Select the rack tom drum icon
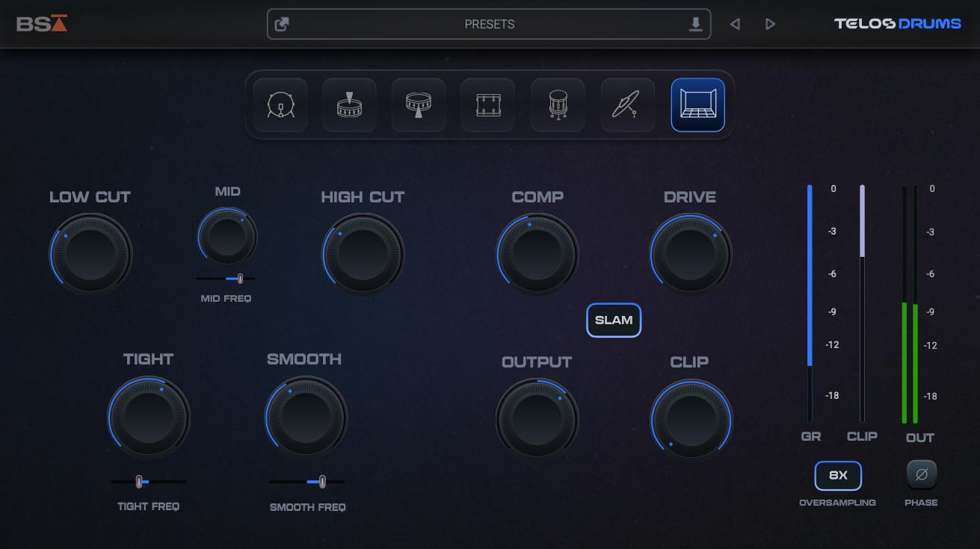This screenshot has height=549, width=980. (x=487, y=105)
